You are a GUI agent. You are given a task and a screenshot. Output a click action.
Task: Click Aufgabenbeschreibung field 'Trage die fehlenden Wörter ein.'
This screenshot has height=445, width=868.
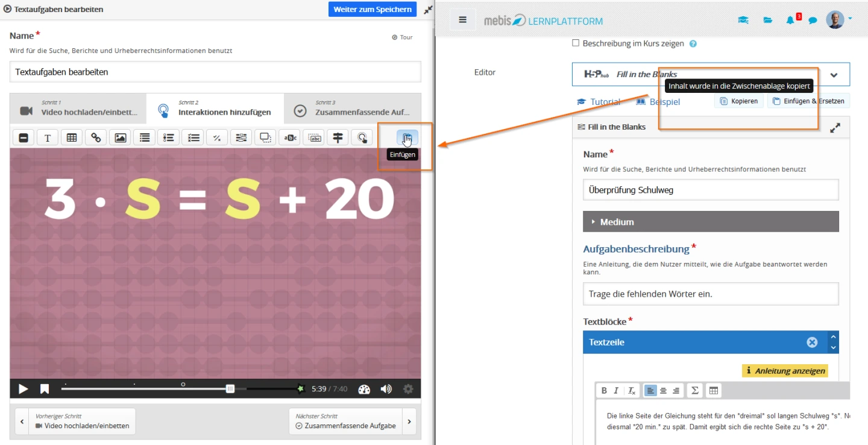(x=711, y=294)
